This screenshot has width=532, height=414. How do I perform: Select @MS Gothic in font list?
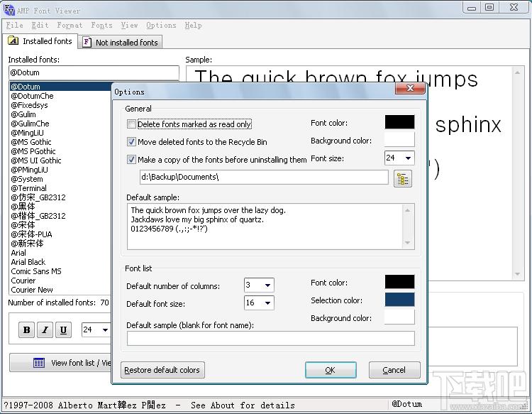31,142
